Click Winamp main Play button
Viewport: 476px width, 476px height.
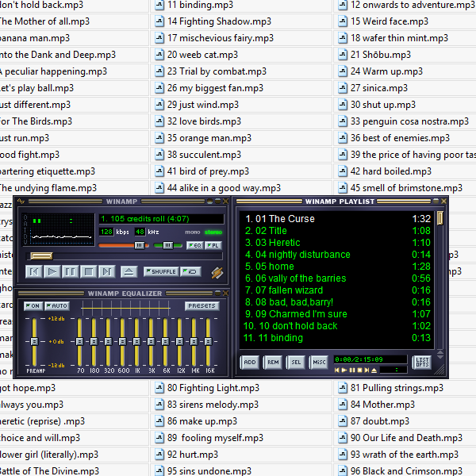point(52,271)
